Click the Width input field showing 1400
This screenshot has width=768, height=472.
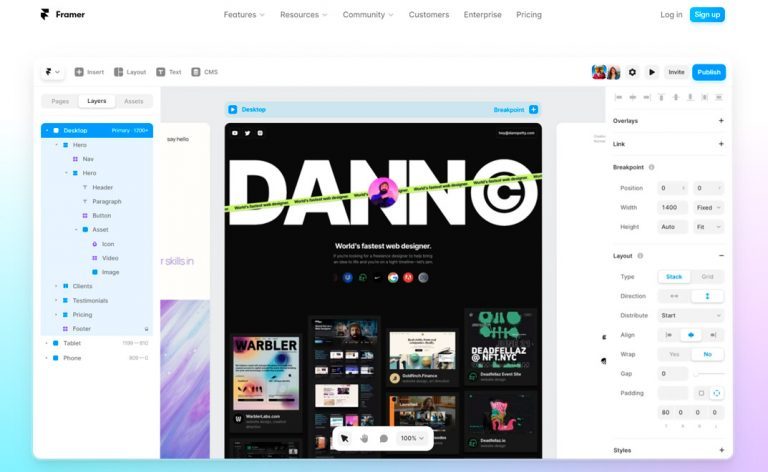[x=672, y=207]
